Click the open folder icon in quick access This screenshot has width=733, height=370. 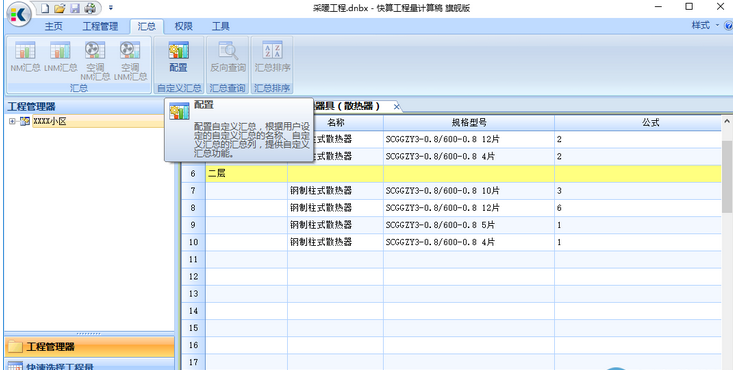(59, 8)
